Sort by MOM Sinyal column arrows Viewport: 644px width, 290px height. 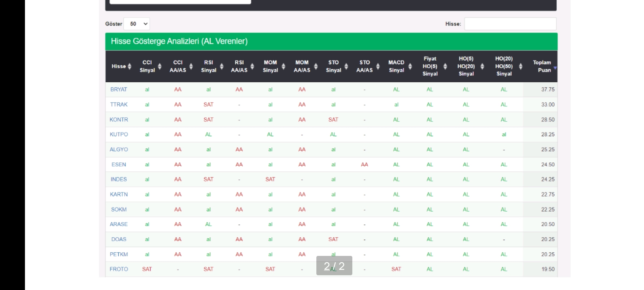(283, 66)
